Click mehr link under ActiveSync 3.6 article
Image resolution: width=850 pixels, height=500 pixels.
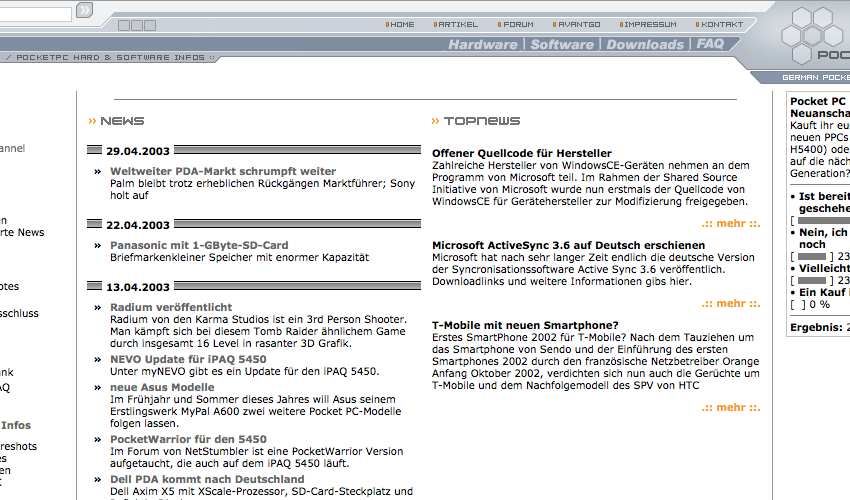click(731, 304)
